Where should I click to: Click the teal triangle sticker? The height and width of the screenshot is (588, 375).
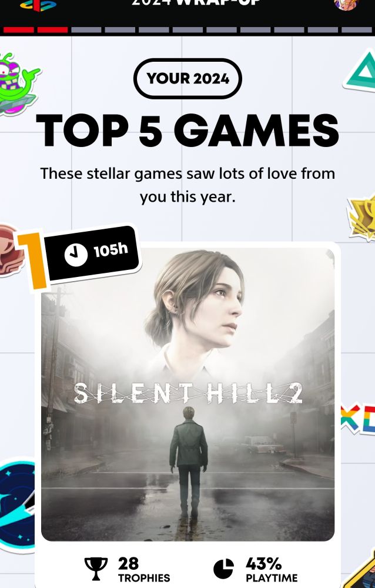coord(360,72)
